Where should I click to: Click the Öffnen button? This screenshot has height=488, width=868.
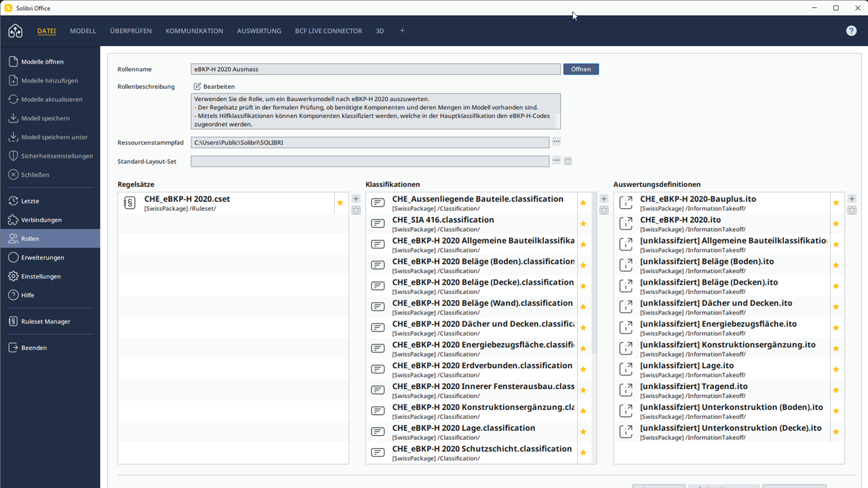pos(581,69)
